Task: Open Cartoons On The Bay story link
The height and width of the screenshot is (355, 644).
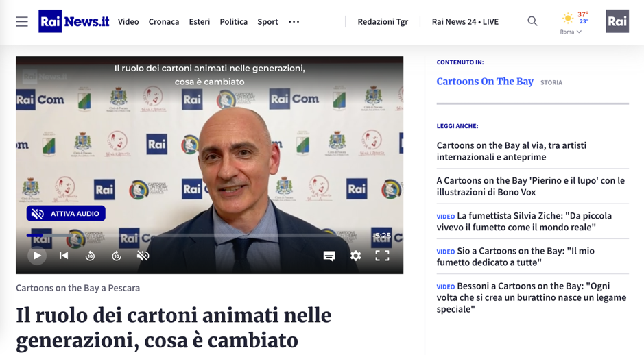Action: (x=485, y=82)
